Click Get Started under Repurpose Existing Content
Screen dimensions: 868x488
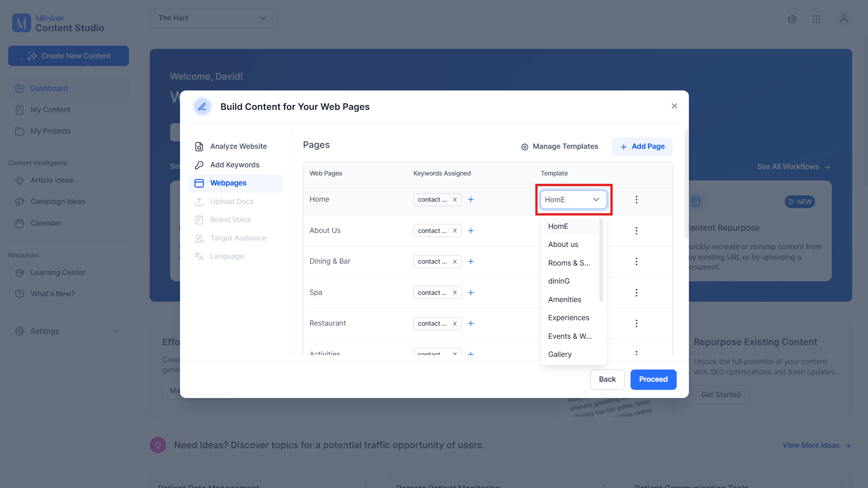721,394
